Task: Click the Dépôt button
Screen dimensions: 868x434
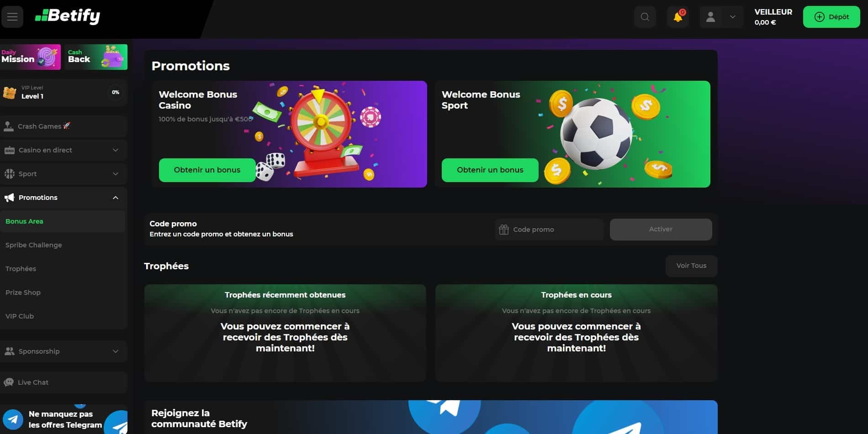Action: pos(831,17)
